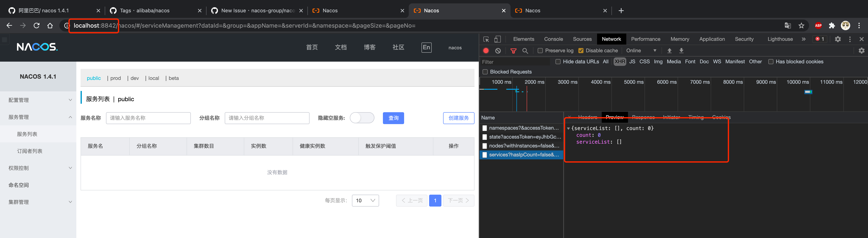This screenshot has width=868, height=238.
Task: Clear the network request log
Action: tap(498, 50)
